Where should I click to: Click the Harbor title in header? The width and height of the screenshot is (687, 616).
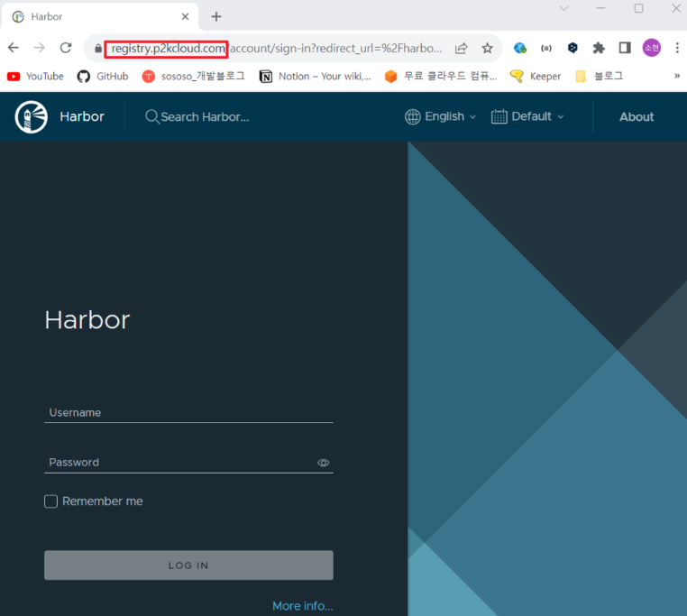(82, 116)
